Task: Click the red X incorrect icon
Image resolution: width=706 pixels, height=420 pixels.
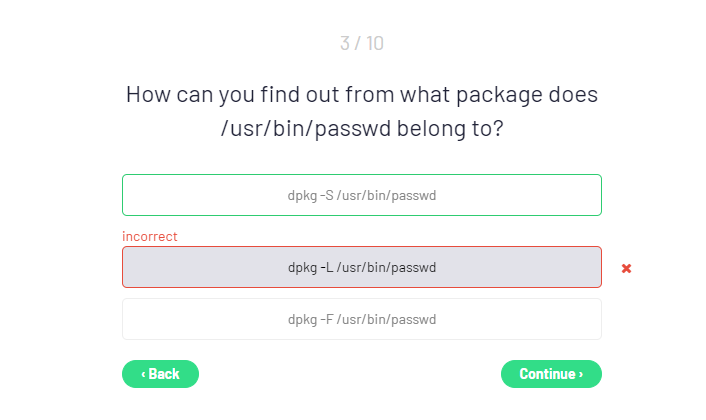Action: 626,268
